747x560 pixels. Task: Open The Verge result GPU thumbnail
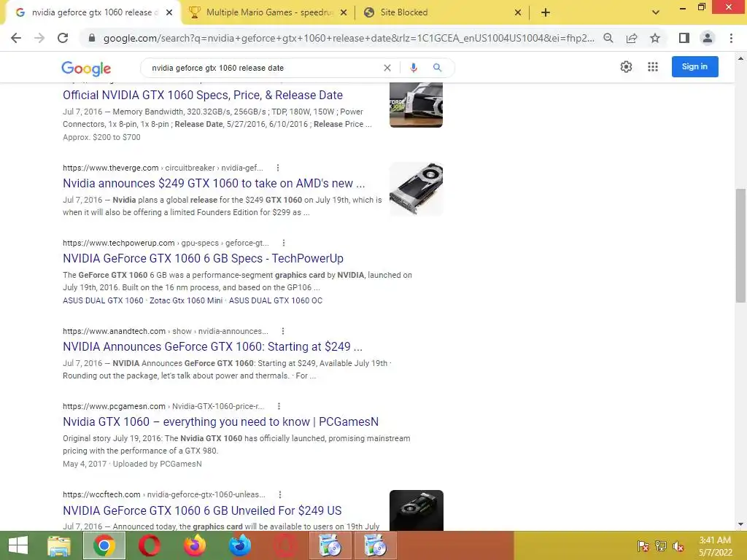416,189
